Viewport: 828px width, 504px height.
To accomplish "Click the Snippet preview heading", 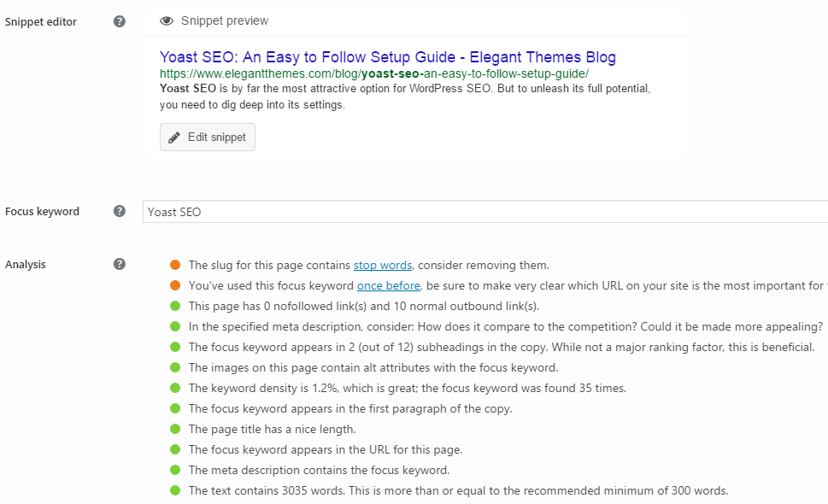I will click(x=225, y=21).
